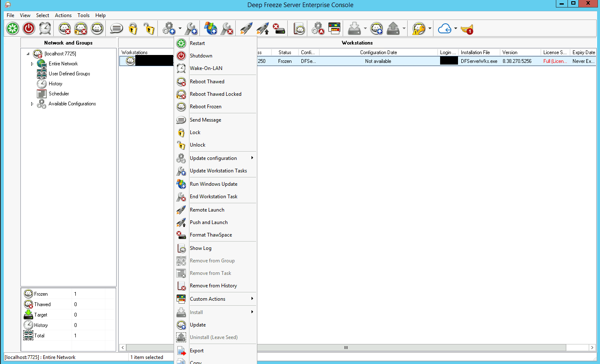Open dropdown arrow beside Uninstall toolbar icon
The image size is (600, 364).
(x=404, y=29)
